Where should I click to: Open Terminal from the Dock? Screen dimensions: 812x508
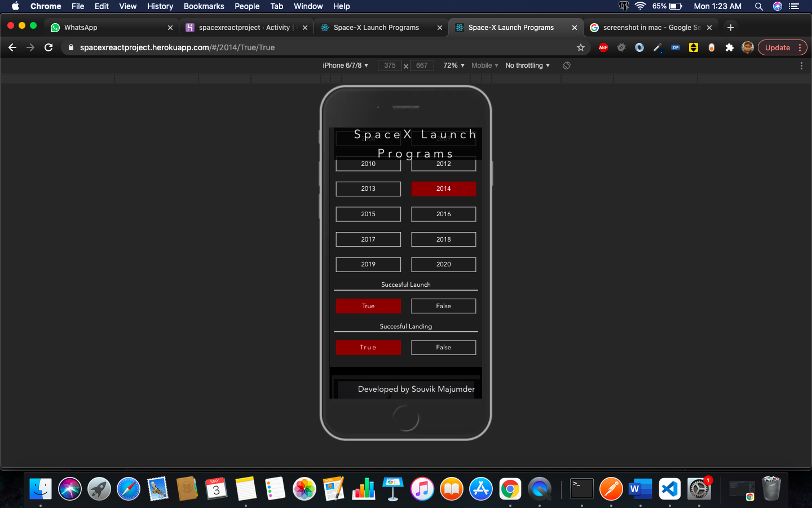point(581,488)
